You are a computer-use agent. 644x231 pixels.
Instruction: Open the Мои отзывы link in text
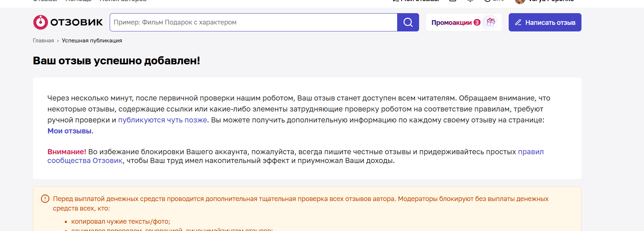[69, 131]
